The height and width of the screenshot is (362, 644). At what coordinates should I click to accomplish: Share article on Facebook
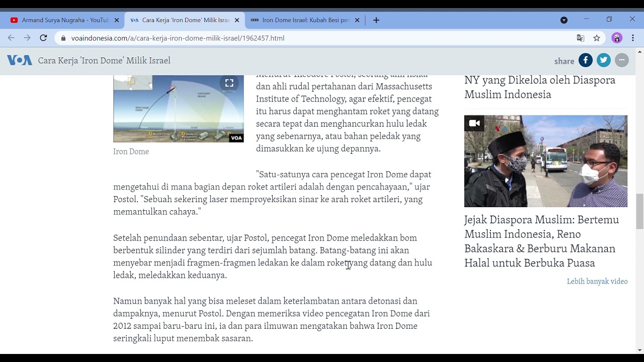point(586,60)
